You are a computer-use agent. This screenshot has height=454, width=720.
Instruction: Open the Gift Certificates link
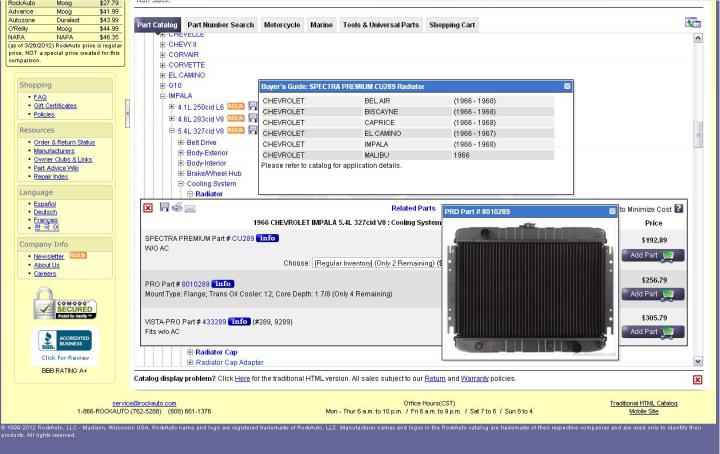tap(55, 106)
